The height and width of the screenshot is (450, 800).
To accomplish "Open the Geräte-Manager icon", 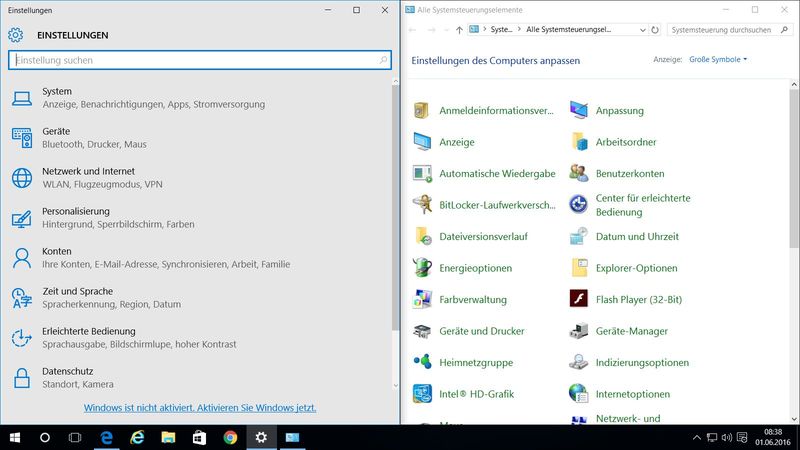I will coord(579,331).
